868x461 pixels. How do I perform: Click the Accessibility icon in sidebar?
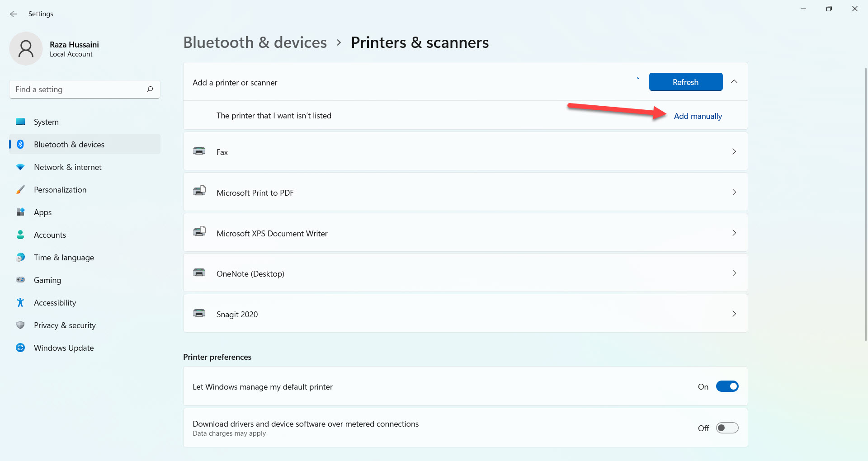coord(20,302)
